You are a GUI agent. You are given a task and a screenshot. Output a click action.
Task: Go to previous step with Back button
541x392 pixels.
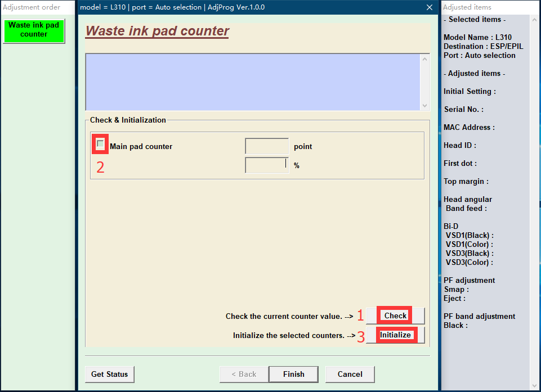243,374
